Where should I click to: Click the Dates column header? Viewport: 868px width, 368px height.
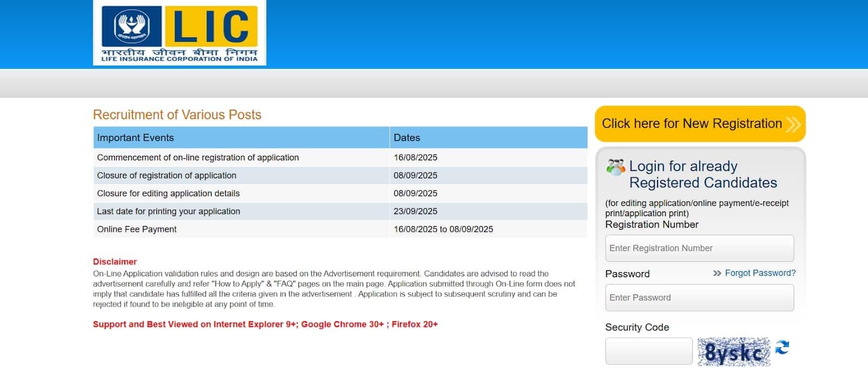click(x=407, y=138)
